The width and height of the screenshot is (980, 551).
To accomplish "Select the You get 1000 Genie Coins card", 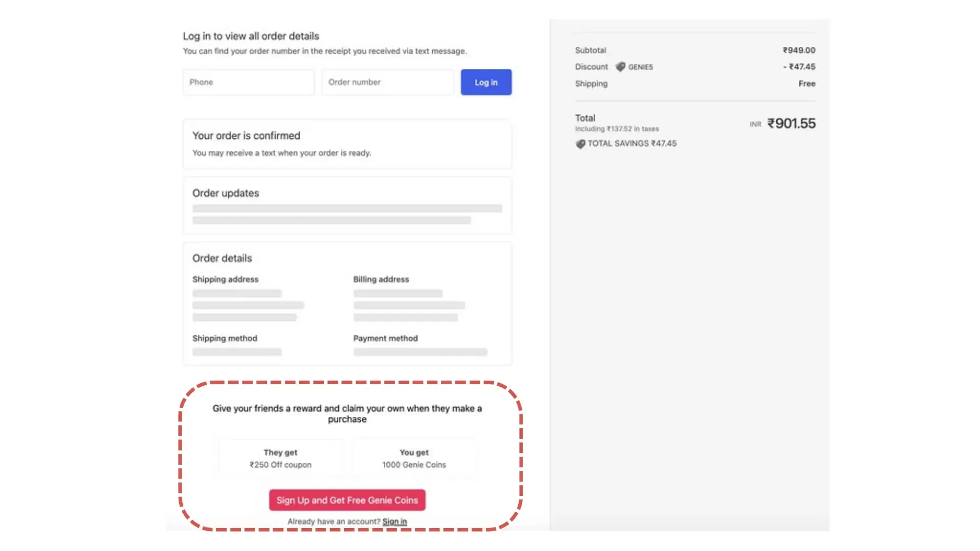I will point(414,458).
